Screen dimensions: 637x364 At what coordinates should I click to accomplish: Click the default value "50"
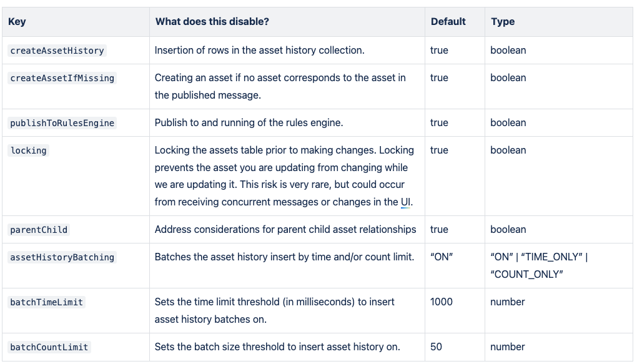[x=436, y=347]
